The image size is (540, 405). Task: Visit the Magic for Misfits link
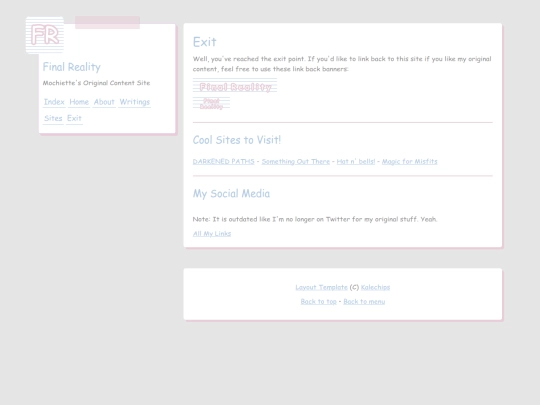409,161
